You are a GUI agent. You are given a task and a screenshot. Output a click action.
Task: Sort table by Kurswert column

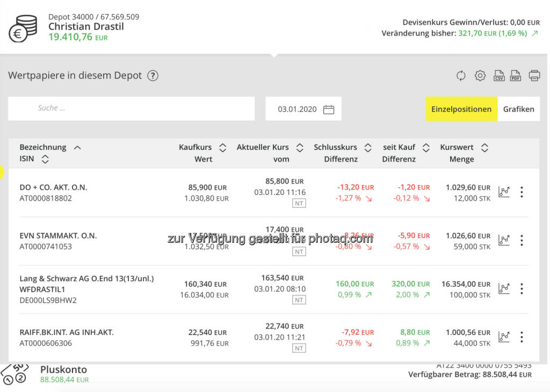pos(484,148)
